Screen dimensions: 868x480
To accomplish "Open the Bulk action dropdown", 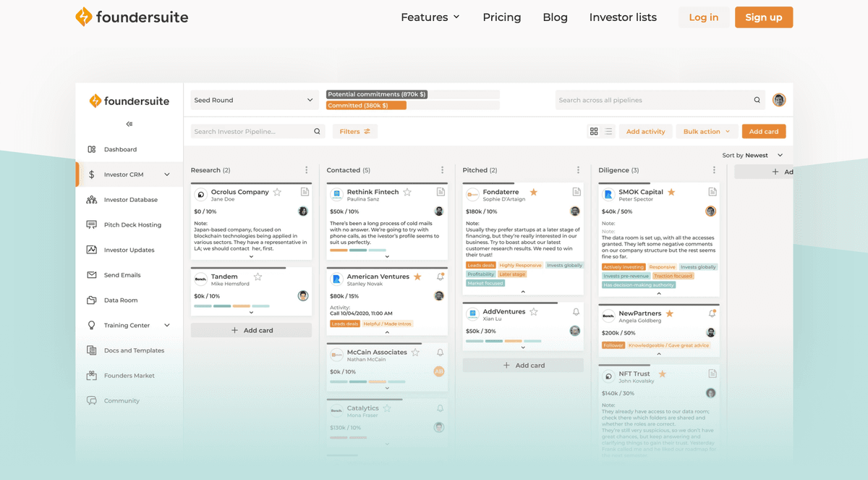I will tap(707, 132).
